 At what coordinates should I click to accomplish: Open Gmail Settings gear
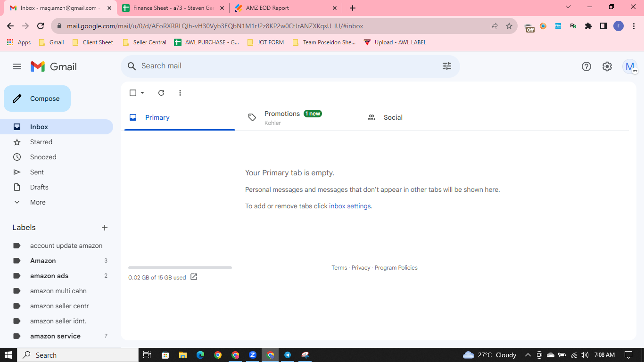coord(607,66)
